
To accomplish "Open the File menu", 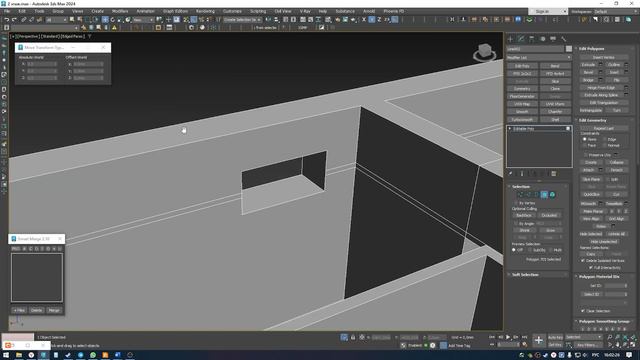I will tap(7, 11).
